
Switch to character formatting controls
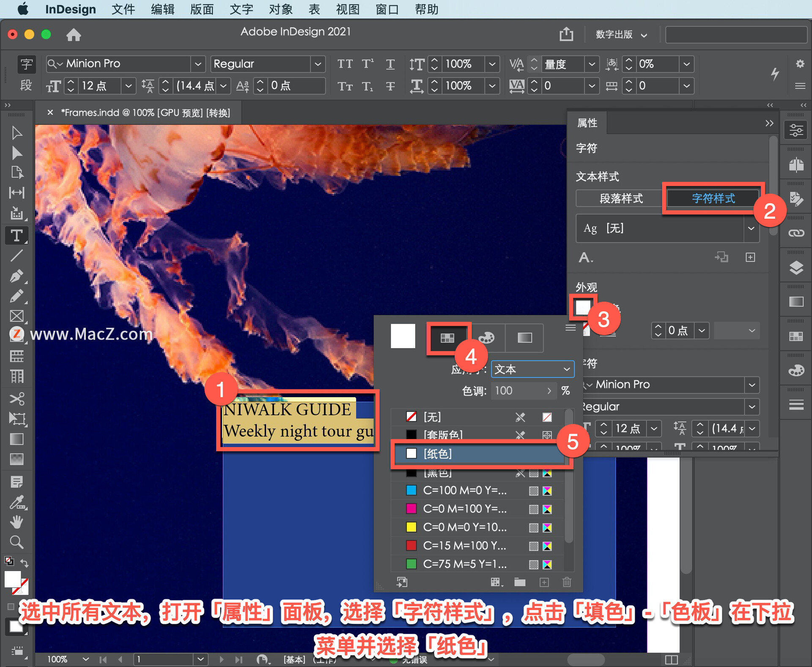[26, 64]
